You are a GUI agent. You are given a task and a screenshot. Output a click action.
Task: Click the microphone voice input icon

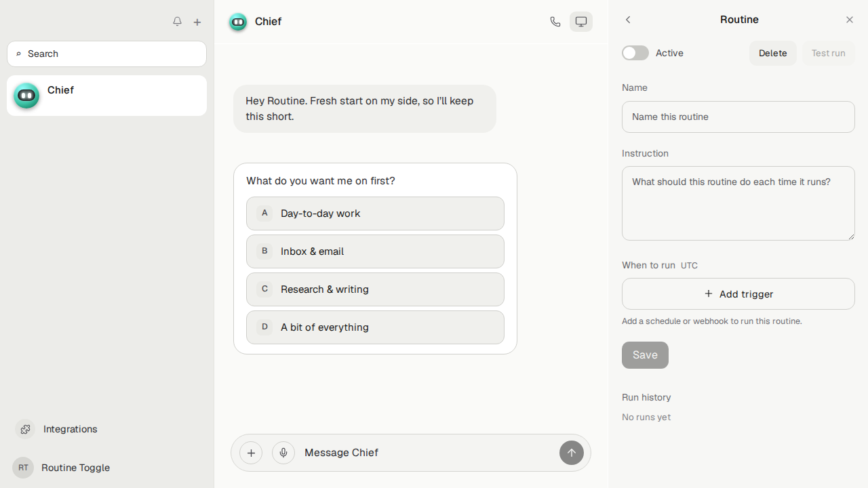tap(283, 453)
